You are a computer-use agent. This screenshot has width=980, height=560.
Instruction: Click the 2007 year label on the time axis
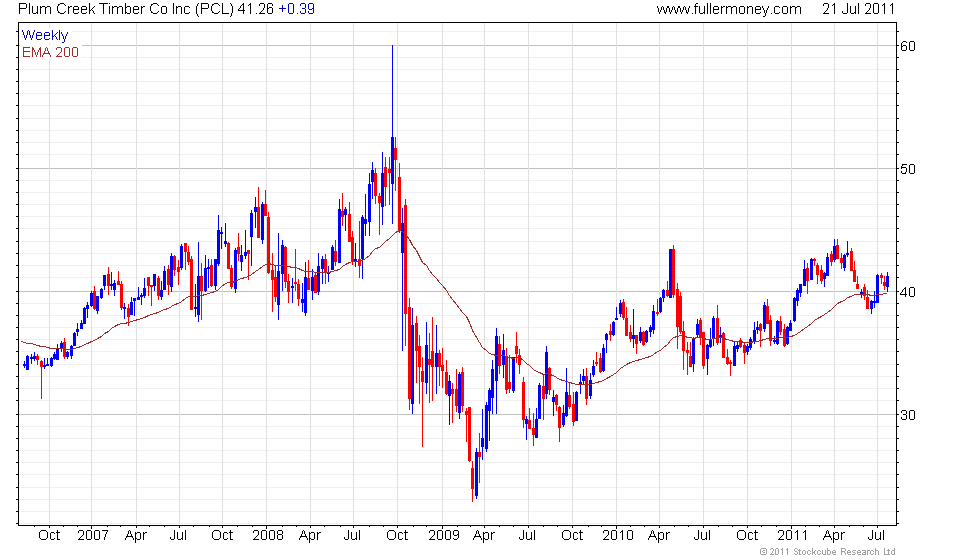click(92, 536)
